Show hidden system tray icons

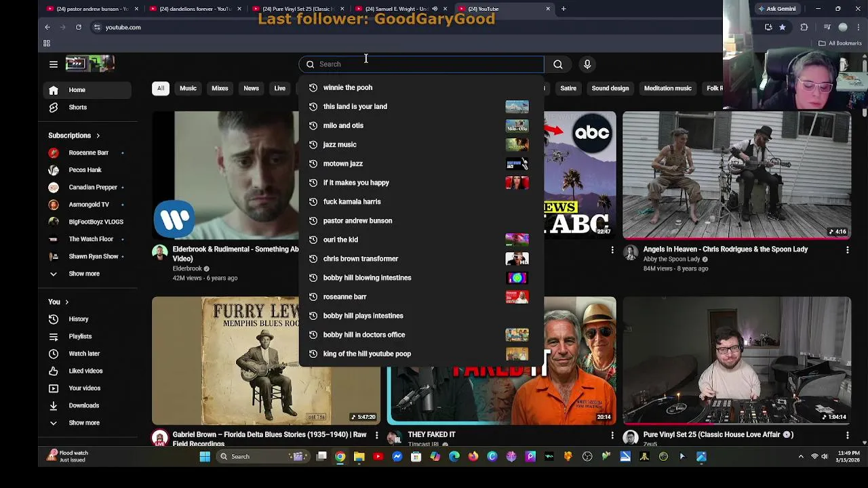801,457
